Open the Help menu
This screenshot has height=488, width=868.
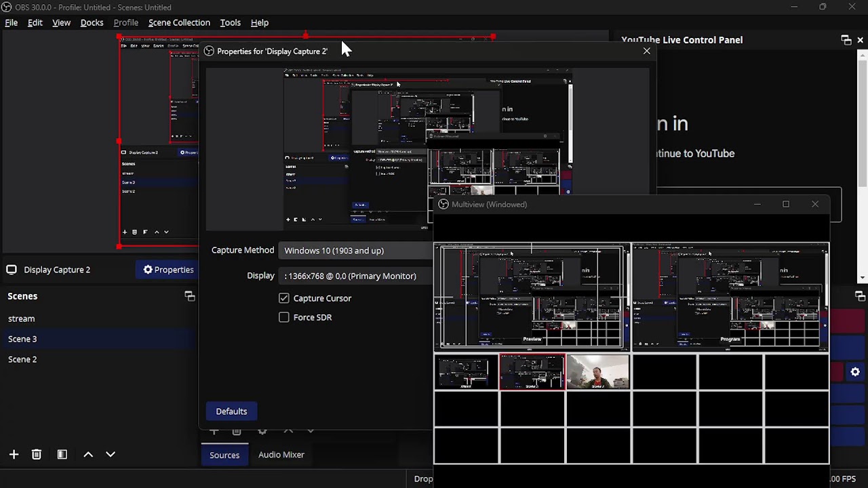click(260, 22)
